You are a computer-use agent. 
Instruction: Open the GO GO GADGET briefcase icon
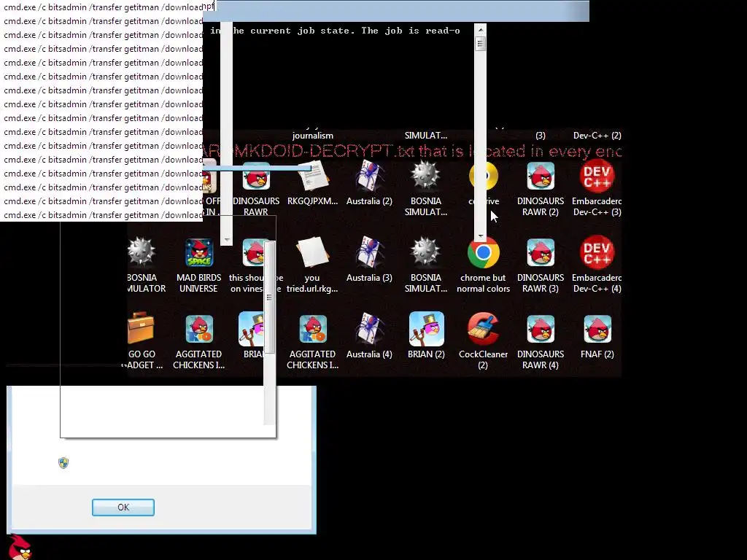coord(141,328)
